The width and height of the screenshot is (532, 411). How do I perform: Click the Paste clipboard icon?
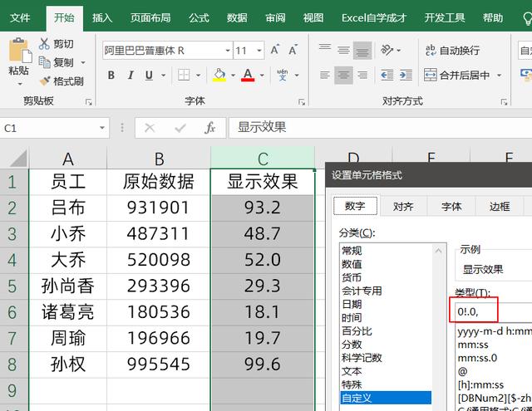tap(19, 51)
